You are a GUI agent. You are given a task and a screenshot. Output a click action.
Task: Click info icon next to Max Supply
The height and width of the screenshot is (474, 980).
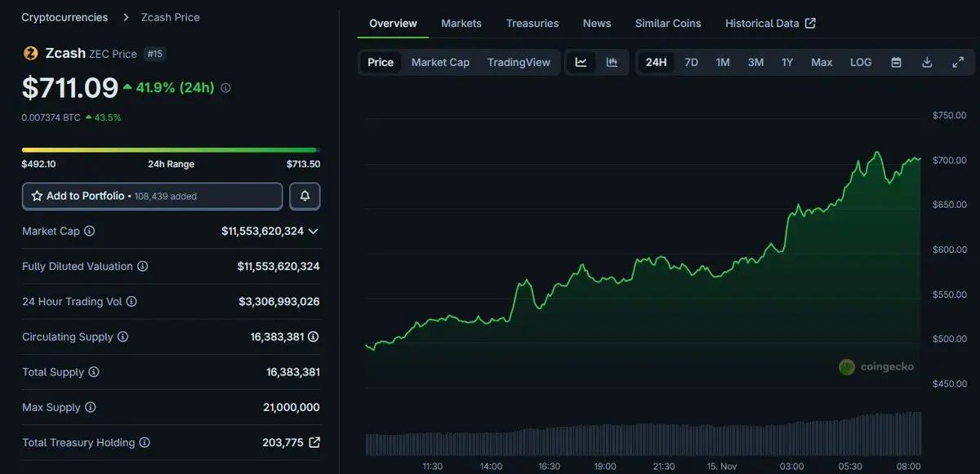point(90,407)
